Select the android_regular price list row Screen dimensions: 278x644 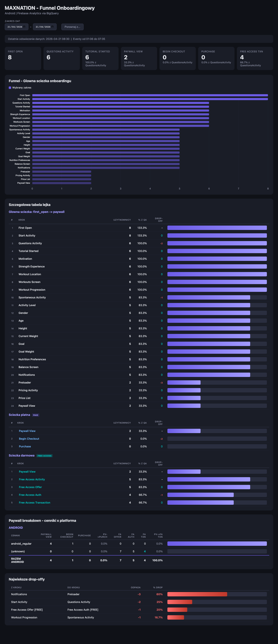coord(139,544)
